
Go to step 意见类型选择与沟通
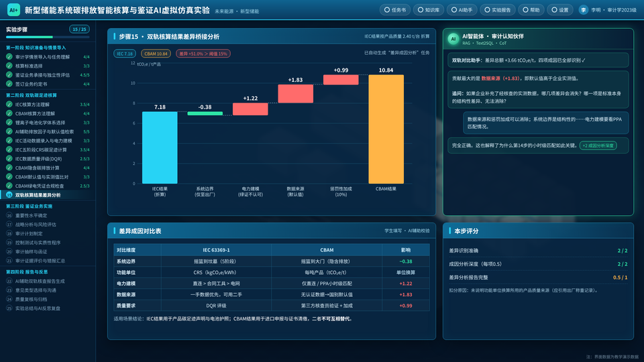coord(48,290)
